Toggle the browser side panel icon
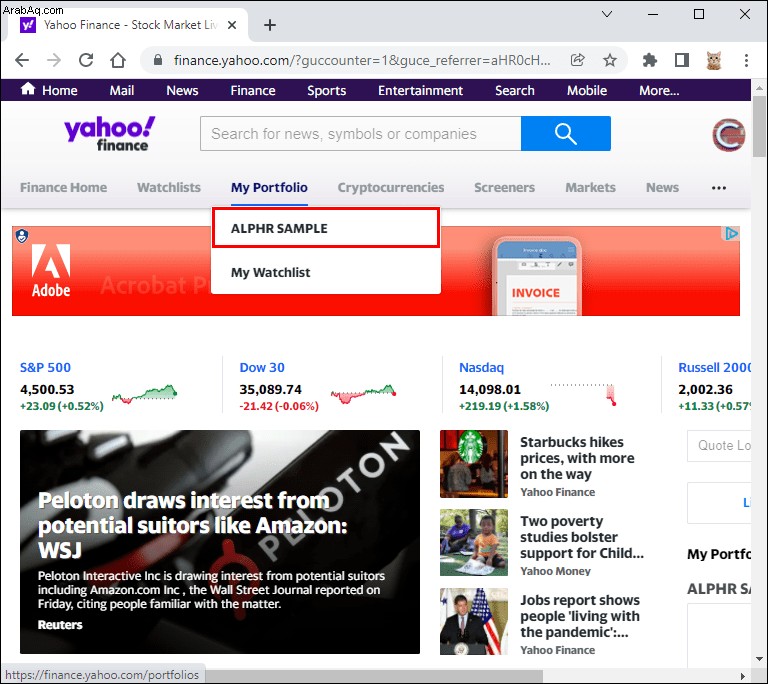 coord(682,60)
